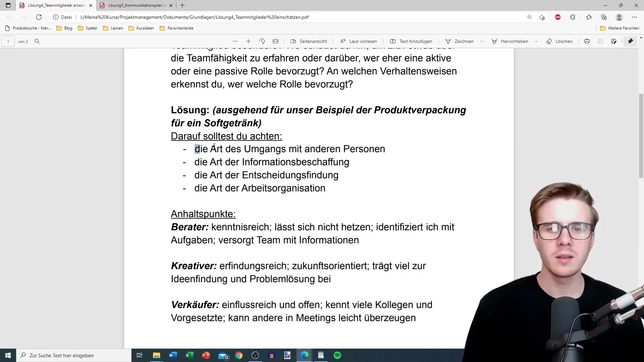Open the ABP adblock extension

point(558,17)
